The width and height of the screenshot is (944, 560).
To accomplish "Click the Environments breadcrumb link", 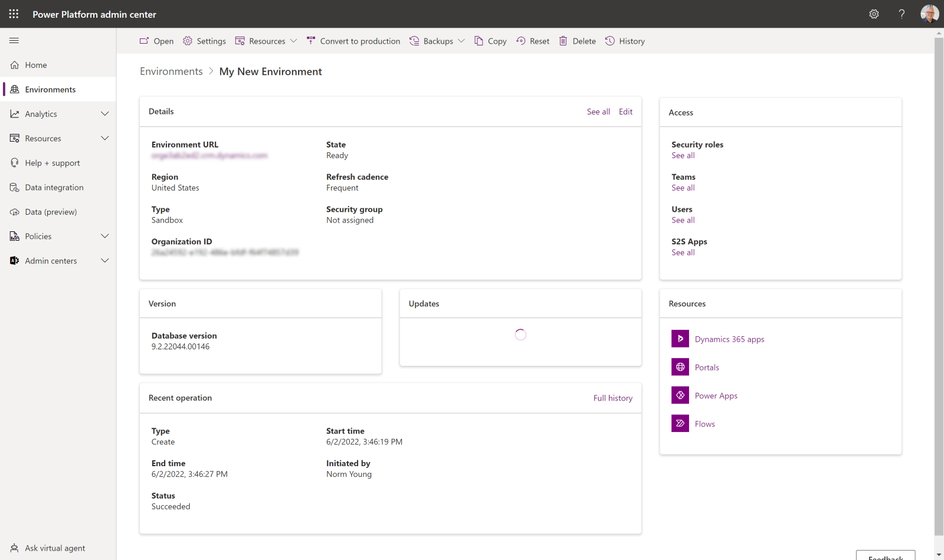I will [x=171, y=71].
